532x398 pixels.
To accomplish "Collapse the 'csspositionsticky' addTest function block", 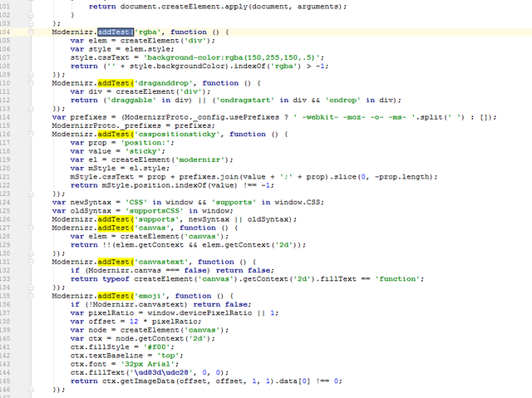I will (31, 135).
